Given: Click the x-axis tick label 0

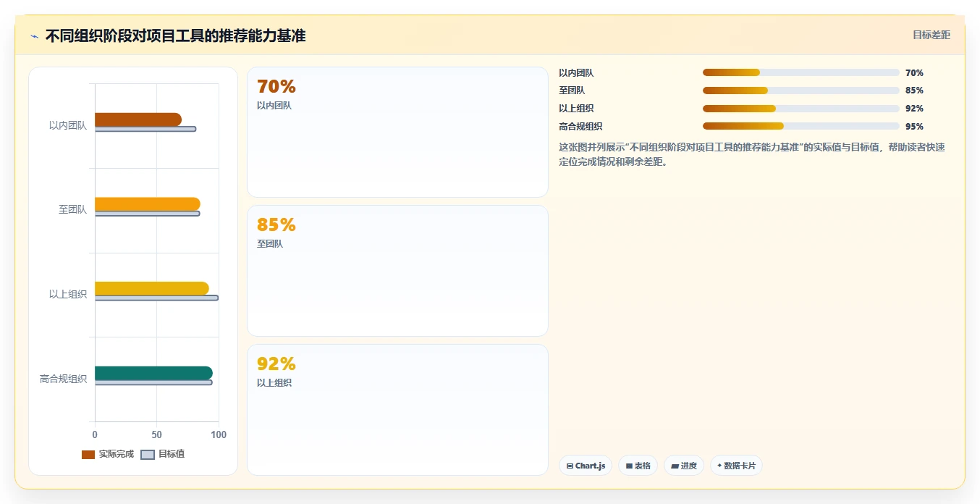Looking at the screenshot, I should click(x=95, y=434).
